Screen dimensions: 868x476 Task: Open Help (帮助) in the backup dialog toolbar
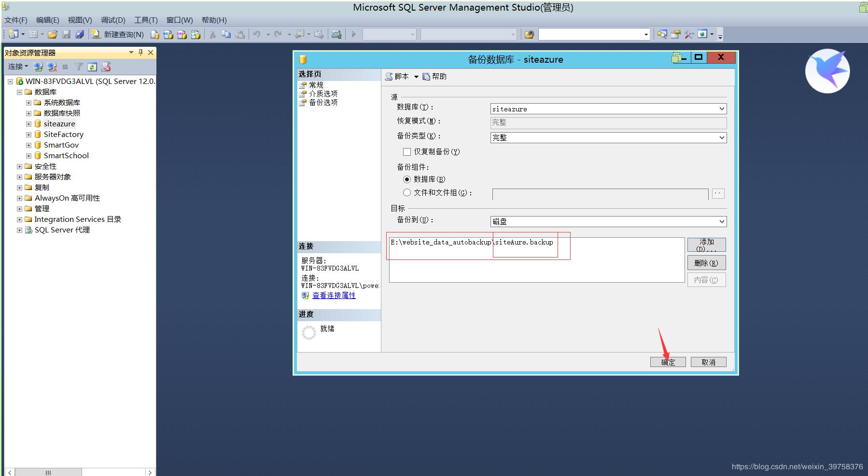(434, 76)
